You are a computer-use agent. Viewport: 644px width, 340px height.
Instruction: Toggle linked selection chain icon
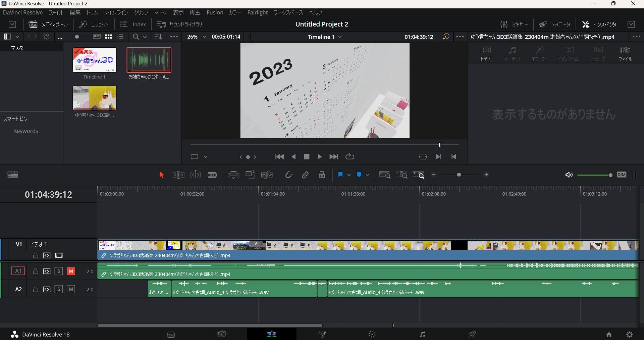[305, 175]
